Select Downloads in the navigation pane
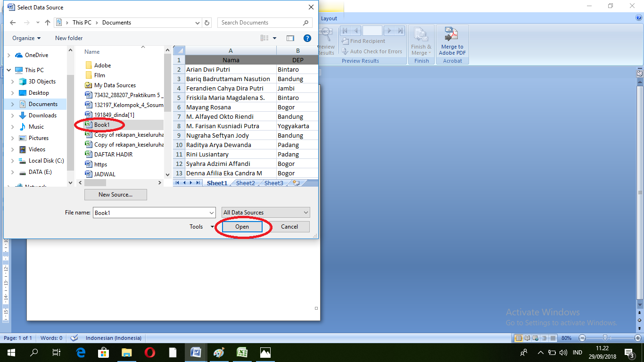This screenshot has height=362, width=644. (x=42, y=115)
